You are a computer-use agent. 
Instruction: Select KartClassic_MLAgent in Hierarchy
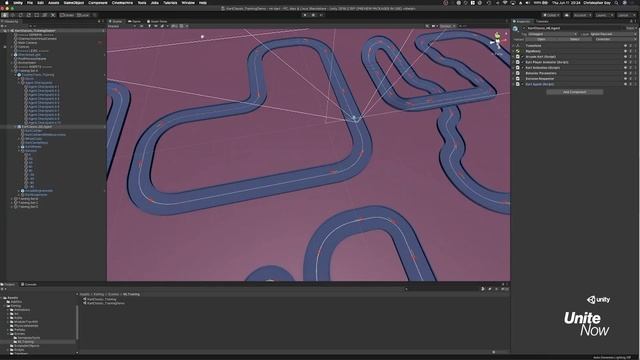pyautogui.click(x=37, y=127)
